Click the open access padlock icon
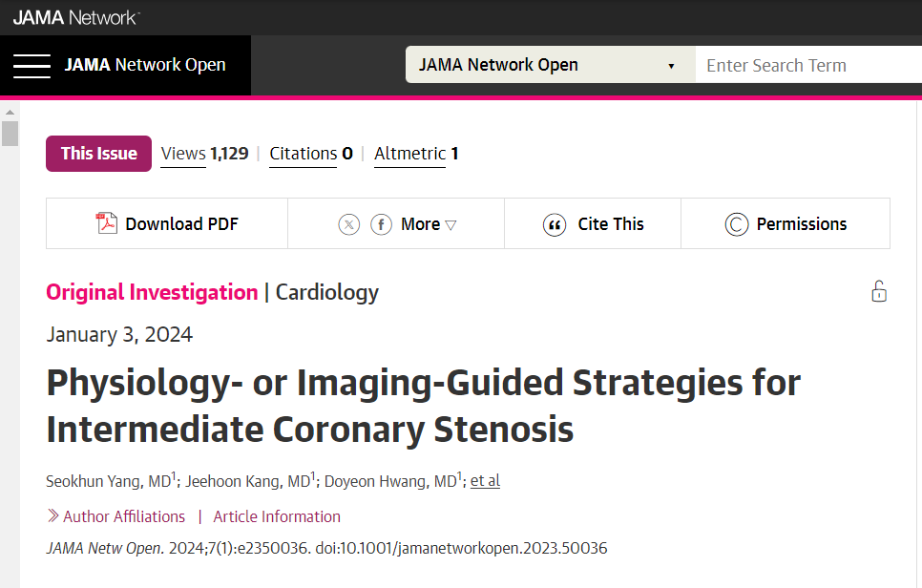 (879, 291)
